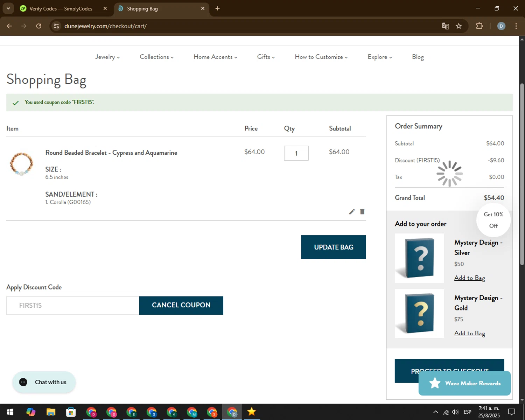
Task: Show hidden system tray icons
Action: click(435, 412)
